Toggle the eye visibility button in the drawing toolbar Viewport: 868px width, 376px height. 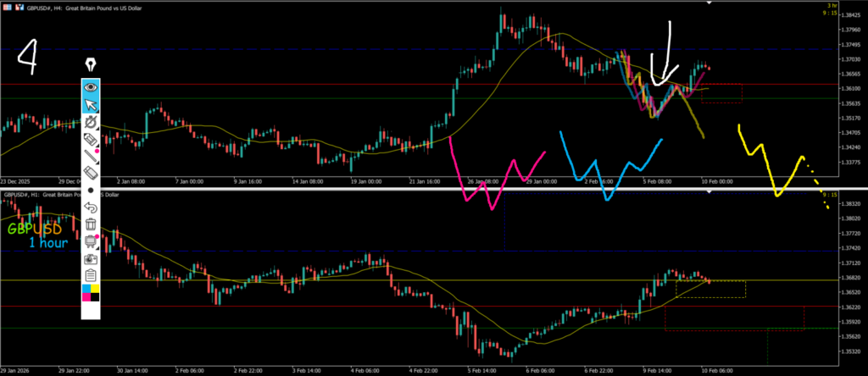click(x=91, y=87)
